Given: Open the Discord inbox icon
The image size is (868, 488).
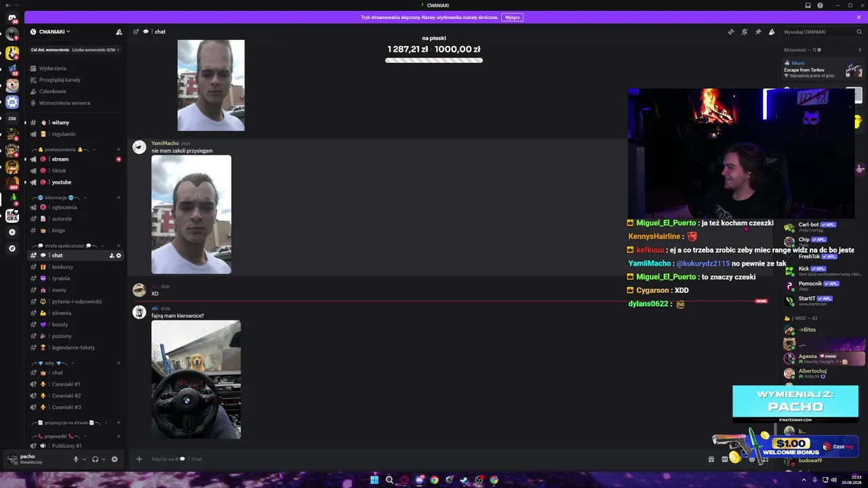Looking at the screenshot, I should click(808, 5).
